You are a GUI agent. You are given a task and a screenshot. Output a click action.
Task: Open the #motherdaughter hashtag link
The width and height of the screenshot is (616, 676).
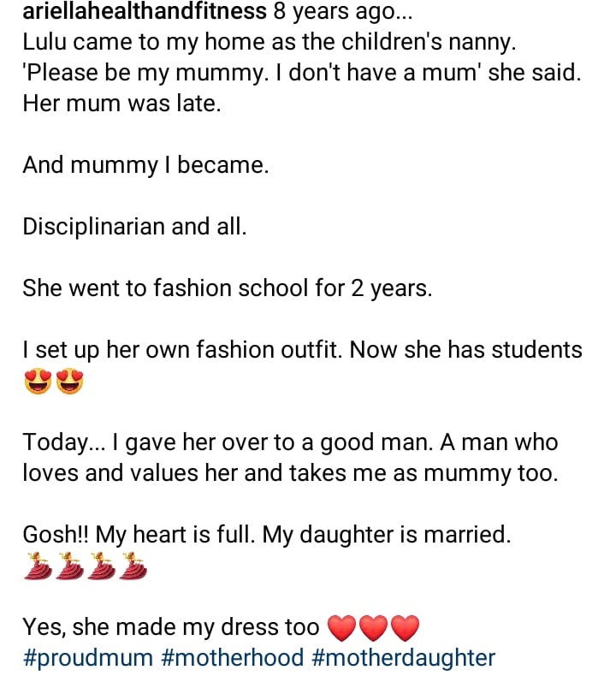[x=404, y=657]
